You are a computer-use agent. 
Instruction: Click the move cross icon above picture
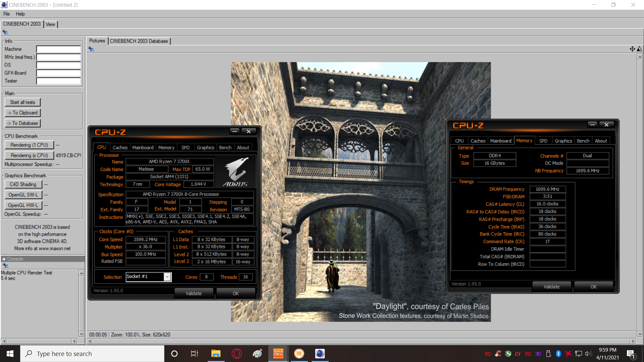(x=632, y=49)
